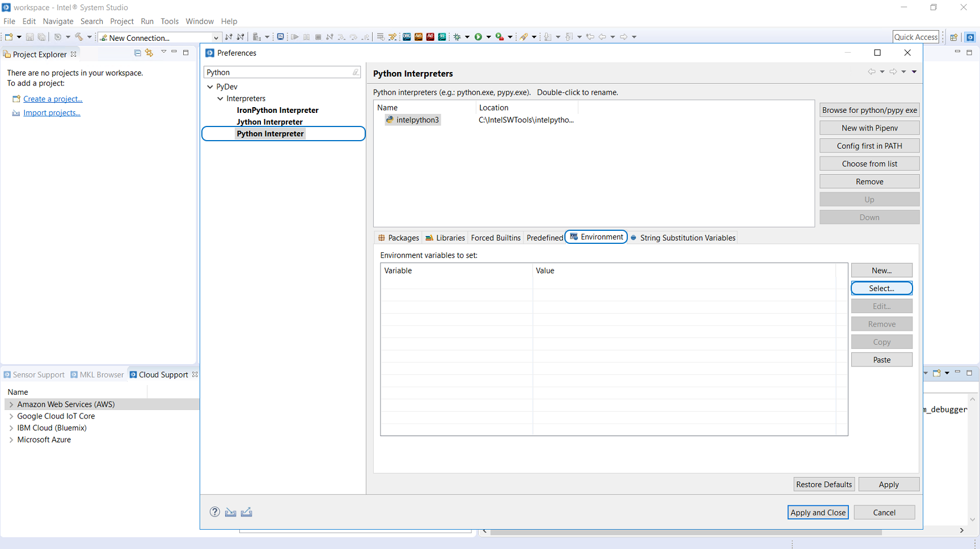The height and width of the screenshot is (549, 980).
Task: Collapse the Interpreters tree node
Action: tap(220, 99)
